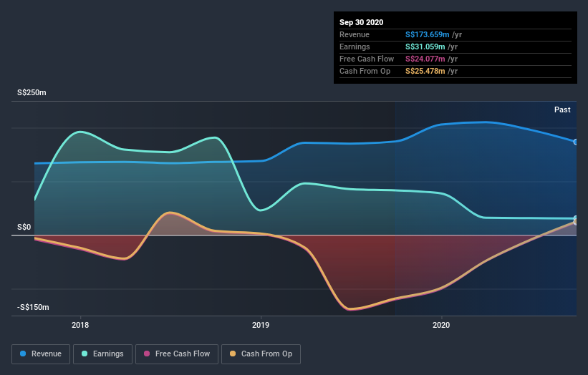The width and height of the screenshot is (588, 375).
Task: Click the teal Earnings legend dot
Action: (x=85, y=354)
